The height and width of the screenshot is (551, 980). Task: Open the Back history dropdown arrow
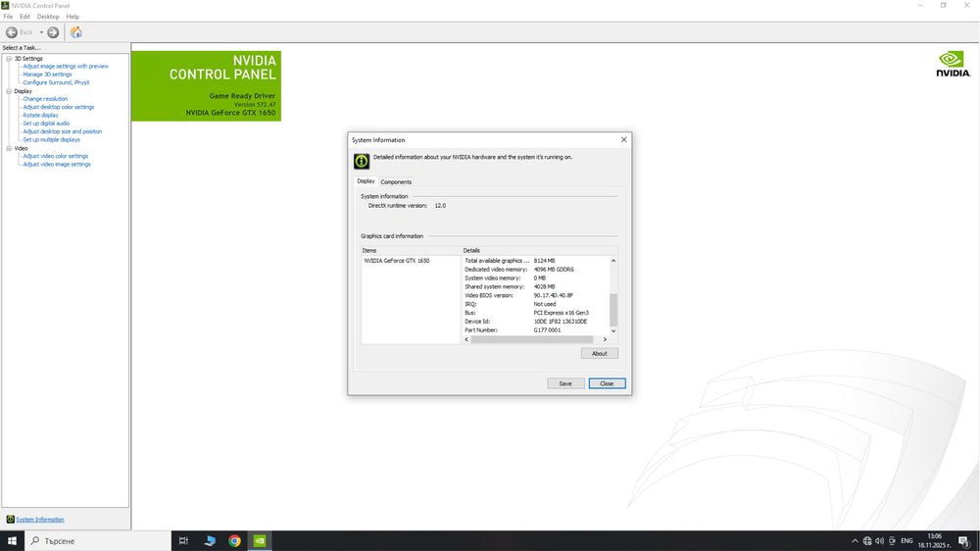(x=41, y=32)
